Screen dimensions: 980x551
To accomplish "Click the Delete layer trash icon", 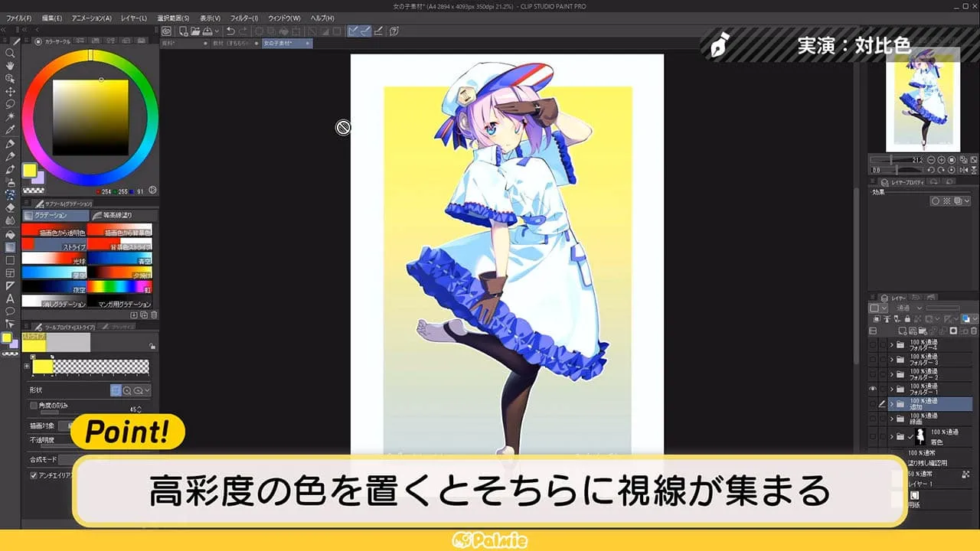I will click(x=972, y=331).
